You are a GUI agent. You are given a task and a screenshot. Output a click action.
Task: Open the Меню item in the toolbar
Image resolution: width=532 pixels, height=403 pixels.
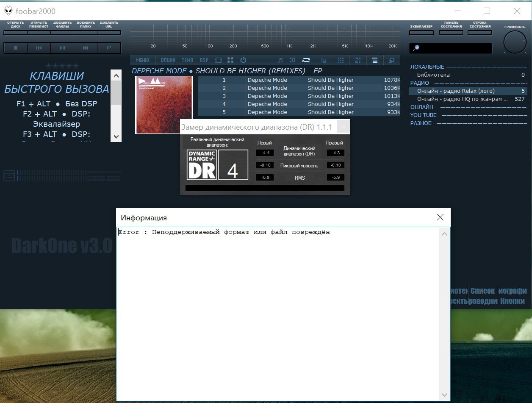[x=143, y=60]
